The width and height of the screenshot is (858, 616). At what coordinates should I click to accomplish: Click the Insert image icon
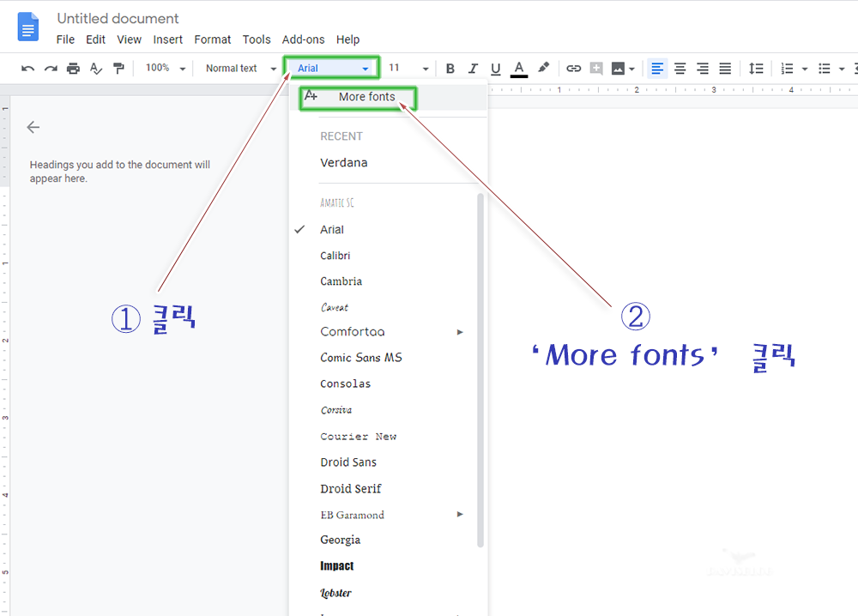click(x=618, y=69)
